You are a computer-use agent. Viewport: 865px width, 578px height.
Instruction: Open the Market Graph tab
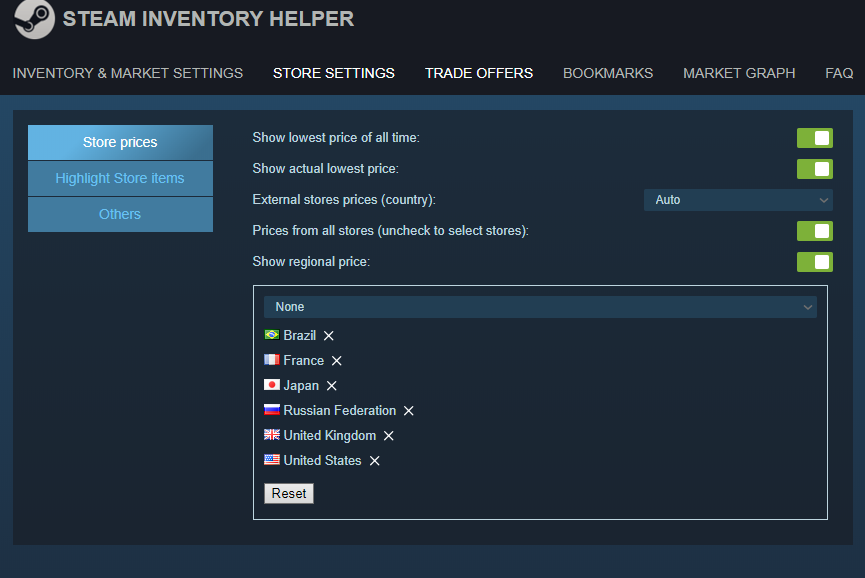pyautogui.click(x=739, y=73)
